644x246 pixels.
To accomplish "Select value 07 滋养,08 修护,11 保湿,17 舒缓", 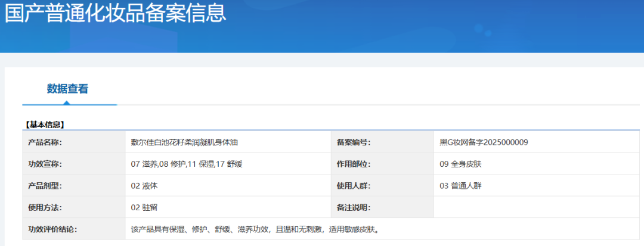I will point(187,164).
